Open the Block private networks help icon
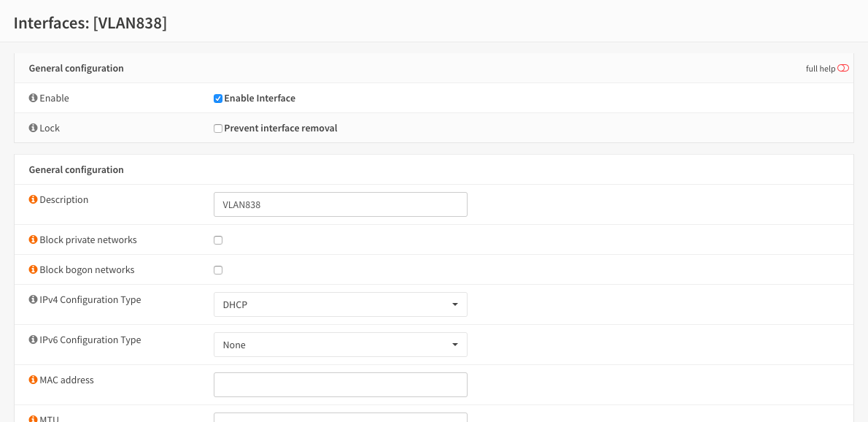Viewport: 868px width, 422px height. (33, 239)
